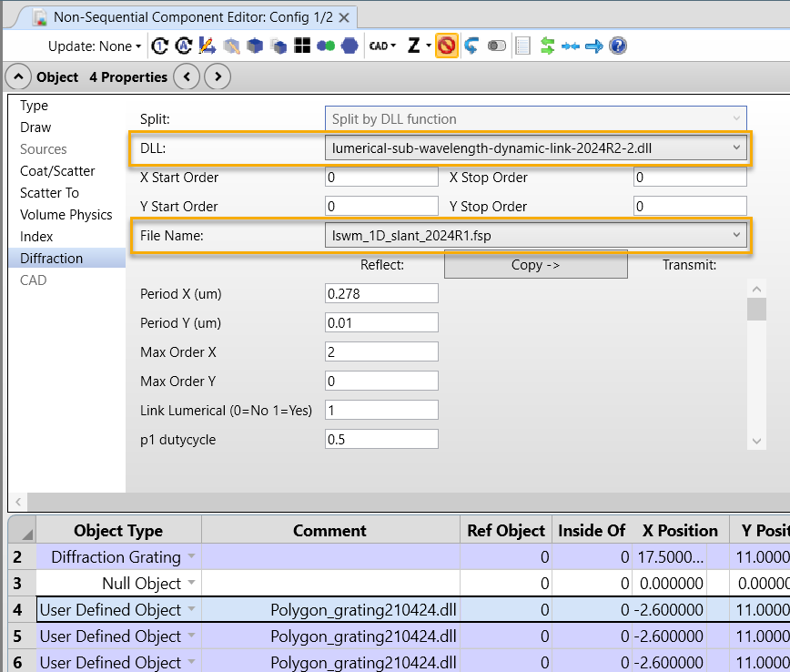The image size is (790, 672).
Task: Click the parameter list scroll up arrow
Action: coord(756,289)
